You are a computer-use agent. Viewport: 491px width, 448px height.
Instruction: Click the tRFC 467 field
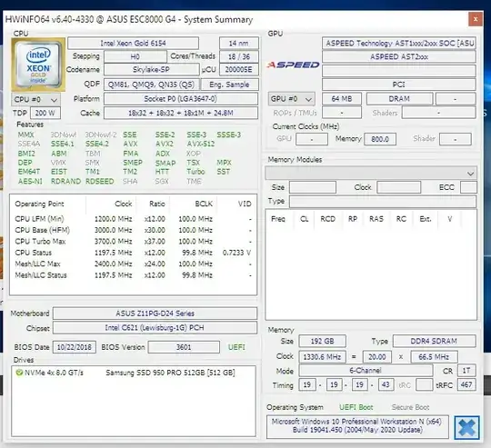[x=466, y=384]
